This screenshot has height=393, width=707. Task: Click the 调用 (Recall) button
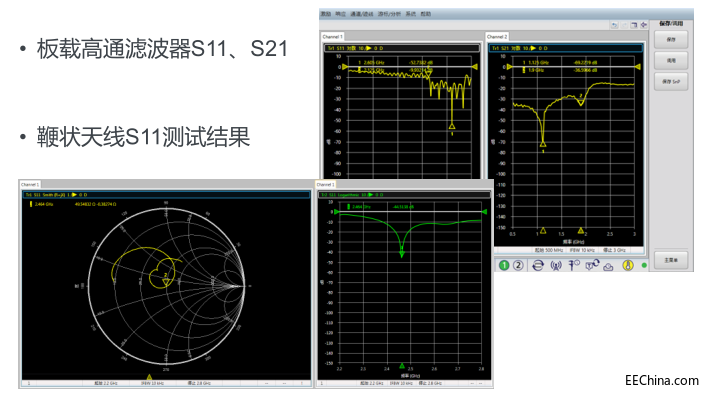[671, 60]
